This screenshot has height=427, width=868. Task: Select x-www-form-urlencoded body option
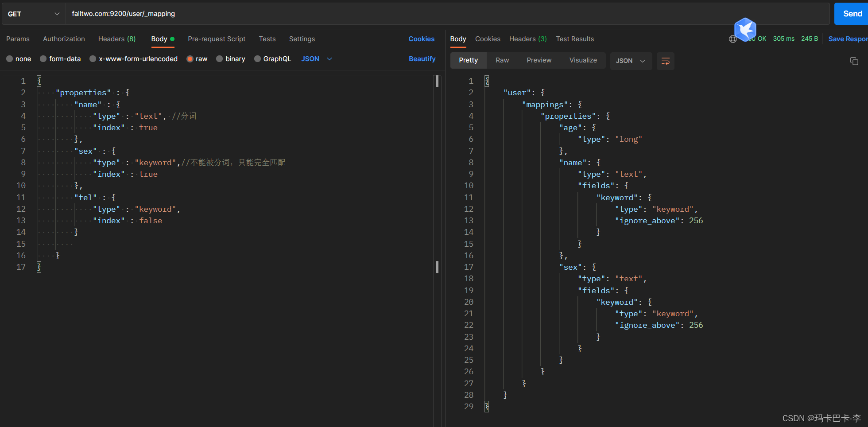[x=93, y=59]
